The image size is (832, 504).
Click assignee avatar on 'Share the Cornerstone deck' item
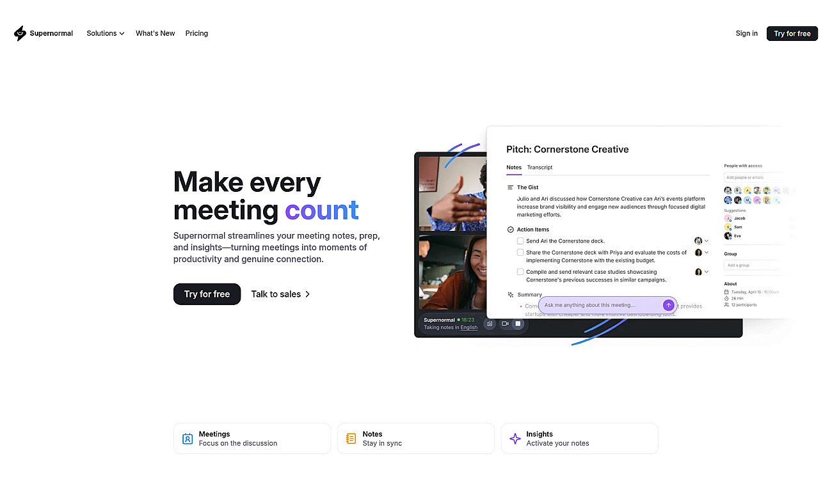(x=698, y=253)
